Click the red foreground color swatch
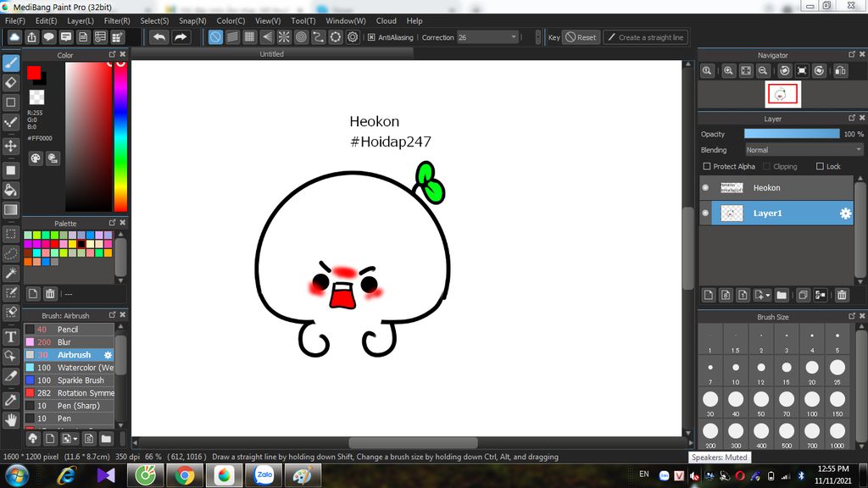This screenshot has width=868, height=488. 34,73
